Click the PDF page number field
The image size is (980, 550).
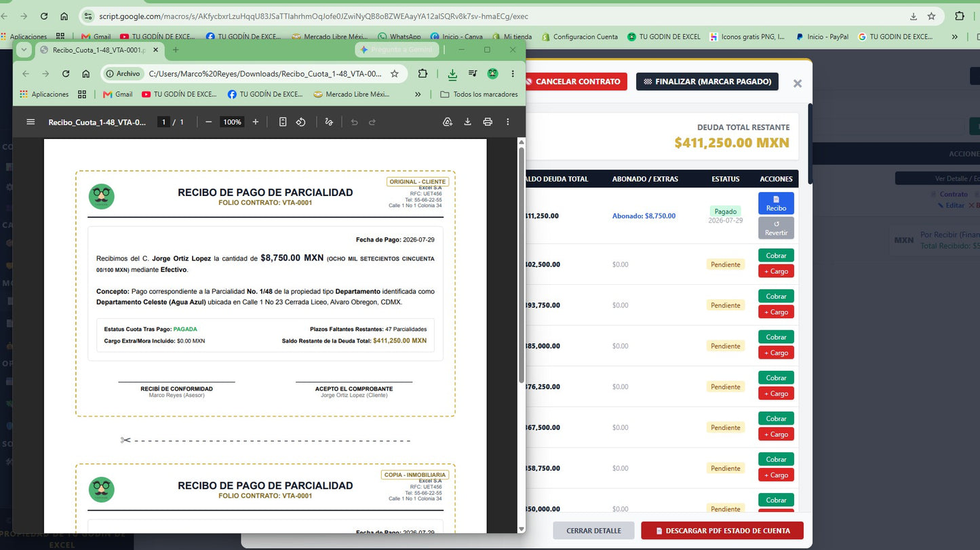tap(163, 122)
